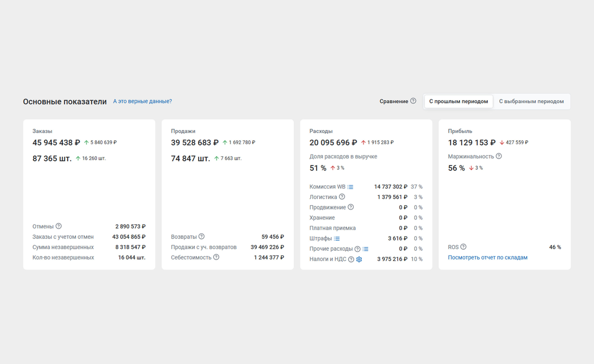Click help icon next to Продвижение
594x364 pixels.
coord(351,207)
